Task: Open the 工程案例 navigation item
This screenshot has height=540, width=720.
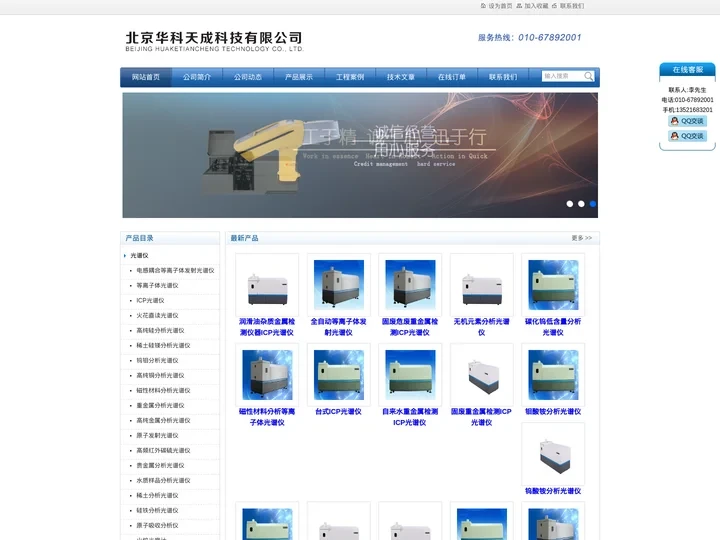Action: click(x=350, y=77)
